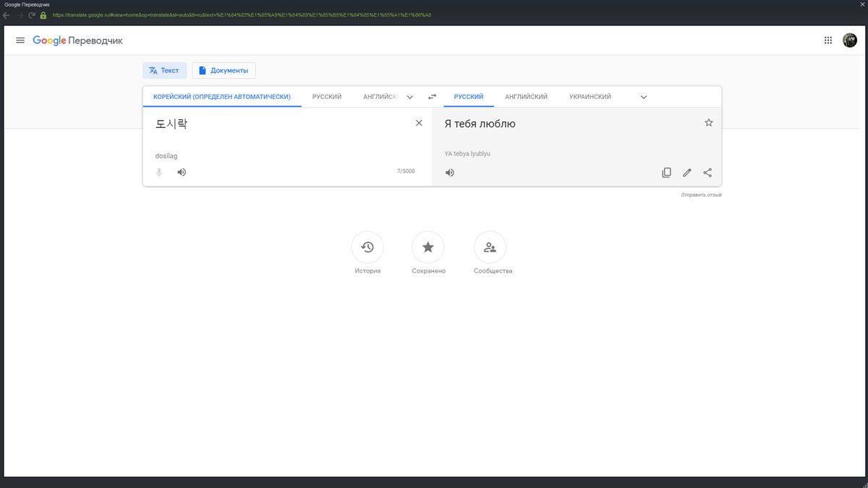This screenshot has width=868, height=488.
Task: Click the 7/5000 character counter
Action: pos(406,171)
